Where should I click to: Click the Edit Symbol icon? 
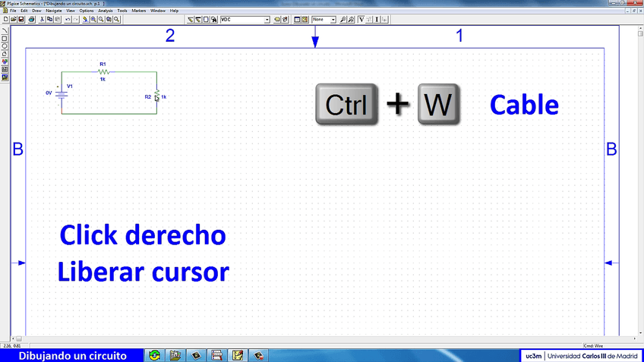[x=285, y=19]
